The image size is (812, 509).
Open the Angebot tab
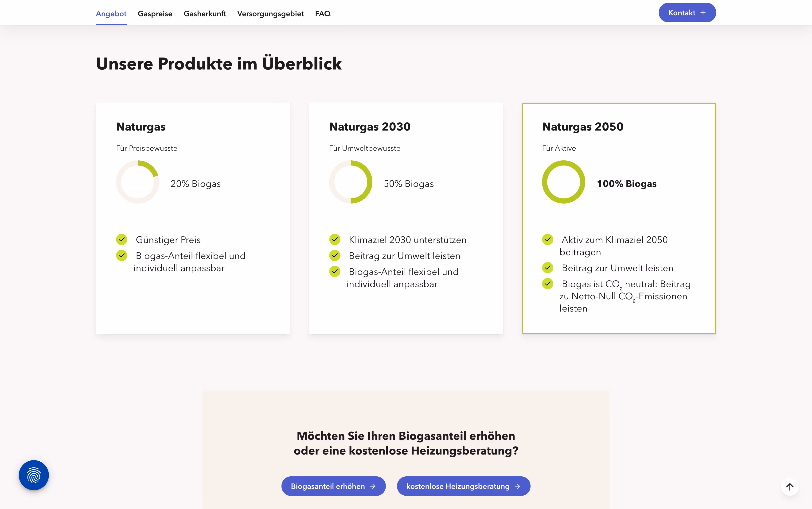(111, 13)
